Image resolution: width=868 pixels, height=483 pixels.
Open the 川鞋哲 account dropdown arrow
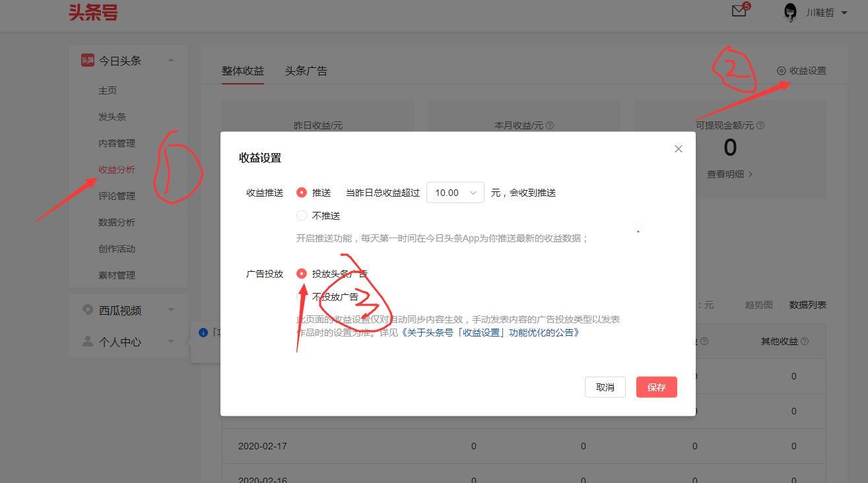tap(844, 13)
